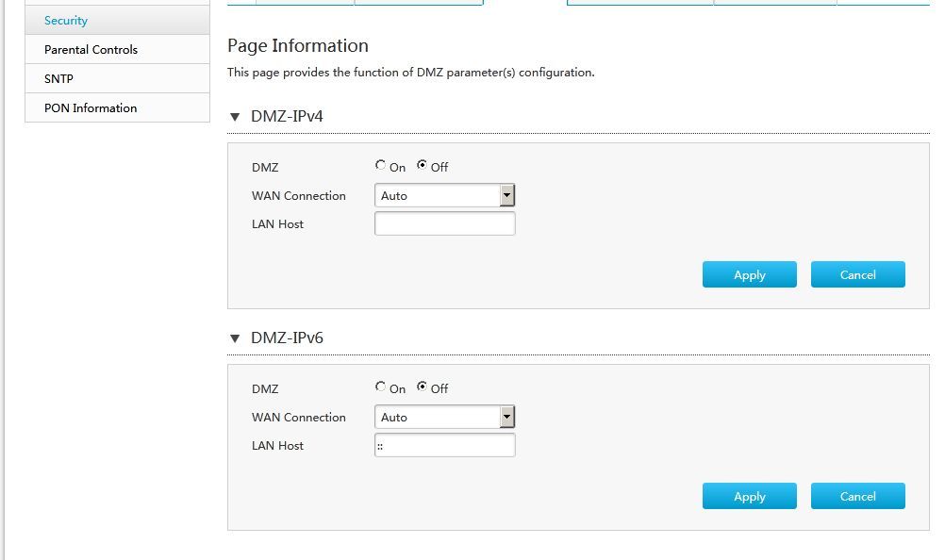Open PON Information in sidebar

[118, 107]
